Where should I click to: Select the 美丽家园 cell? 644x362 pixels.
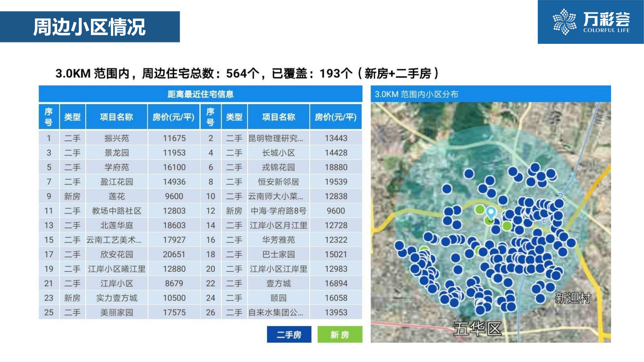tap(117, 312)
